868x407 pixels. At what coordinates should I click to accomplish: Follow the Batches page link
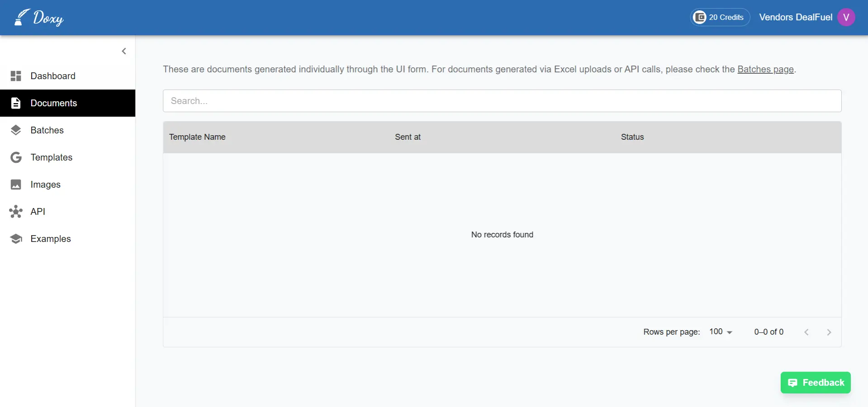point(765,69)
